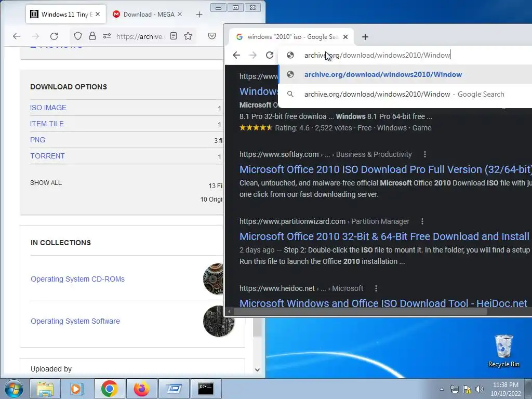
Task: Open options for the heidoc.net result
Action: 376,288
